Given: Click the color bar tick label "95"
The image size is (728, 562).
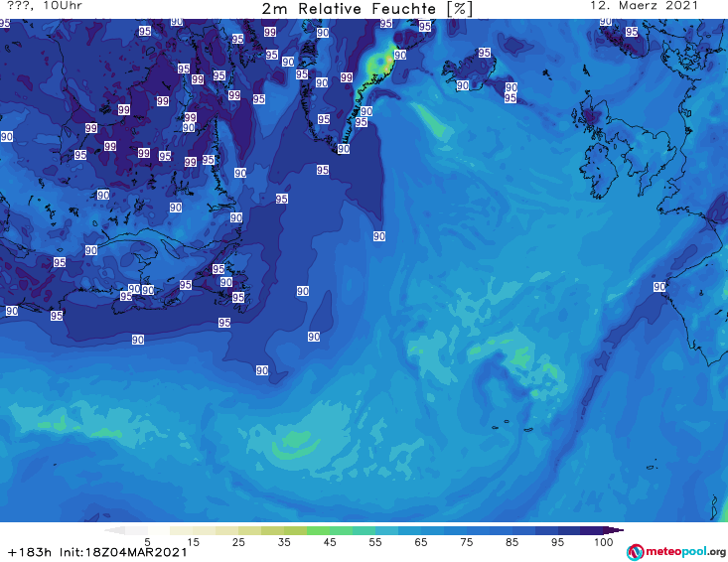Looking at the screenshot, I should [557, 542].
